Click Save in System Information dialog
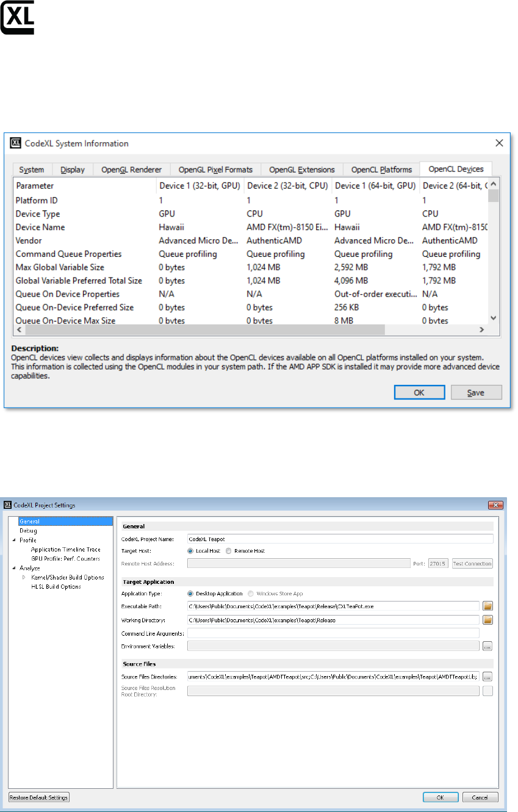The height and width of the screenshot is (812, 518). coord(477,393)
